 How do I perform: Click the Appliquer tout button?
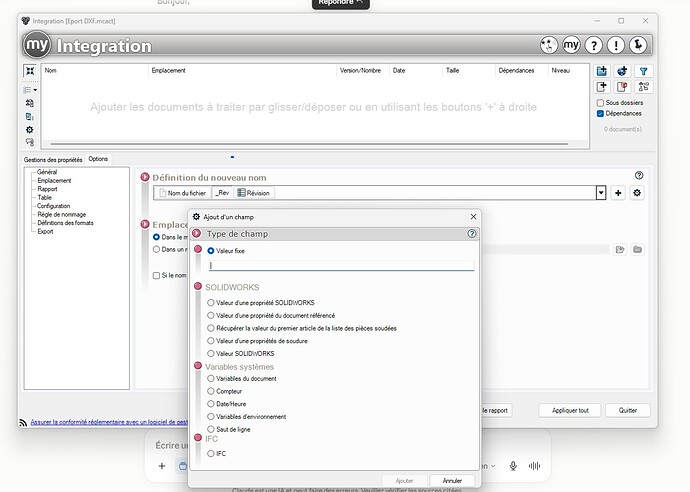[x=570, y=410]
